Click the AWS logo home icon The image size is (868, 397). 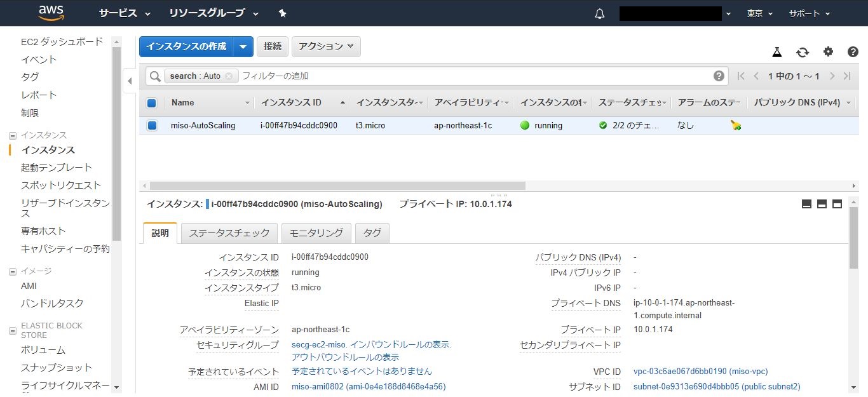(51, 13)
